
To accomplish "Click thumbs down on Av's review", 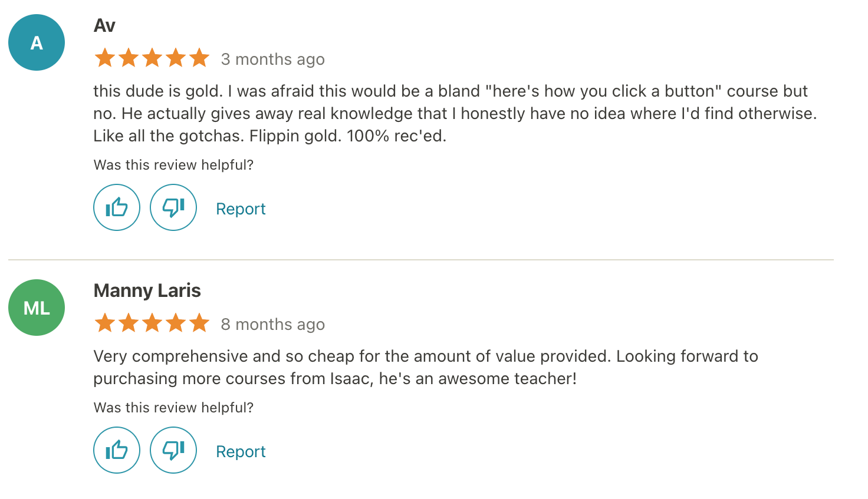I will click(x=173, y=207).
